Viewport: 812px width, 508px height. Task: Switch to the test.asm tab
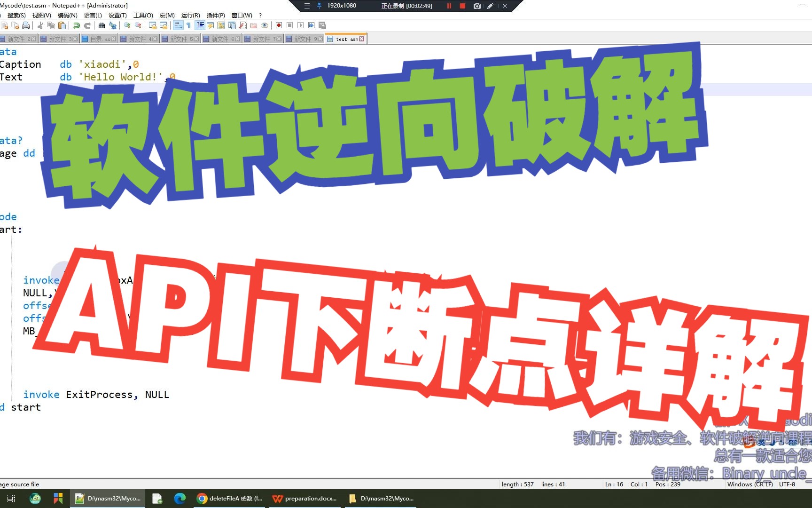(346, 39)
